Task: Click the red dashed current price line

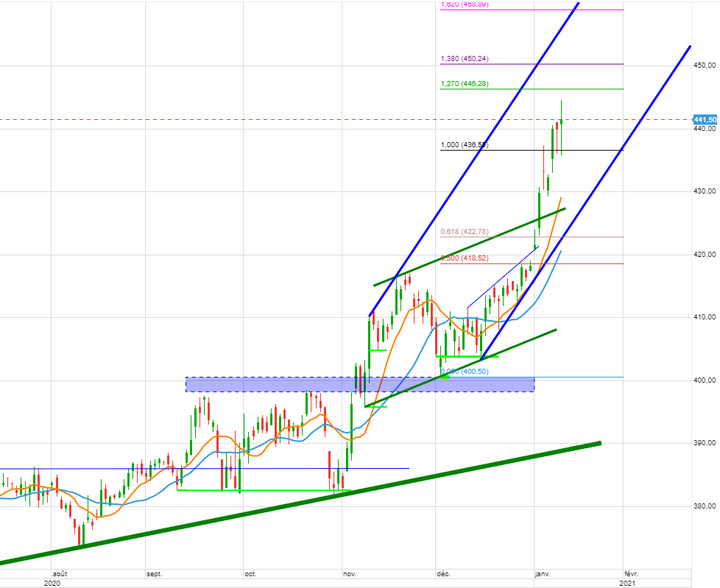Action: tap(221, 119)
